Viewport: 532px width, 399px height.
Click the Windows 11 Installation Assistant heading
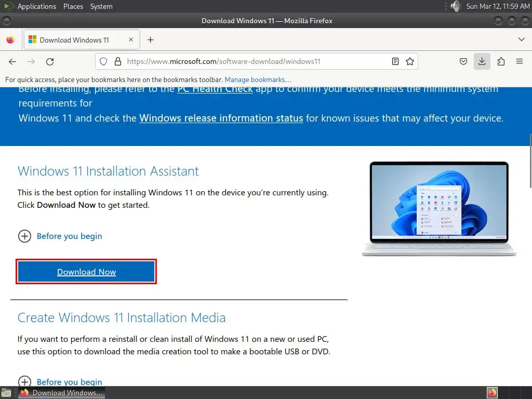pos(108,171)
